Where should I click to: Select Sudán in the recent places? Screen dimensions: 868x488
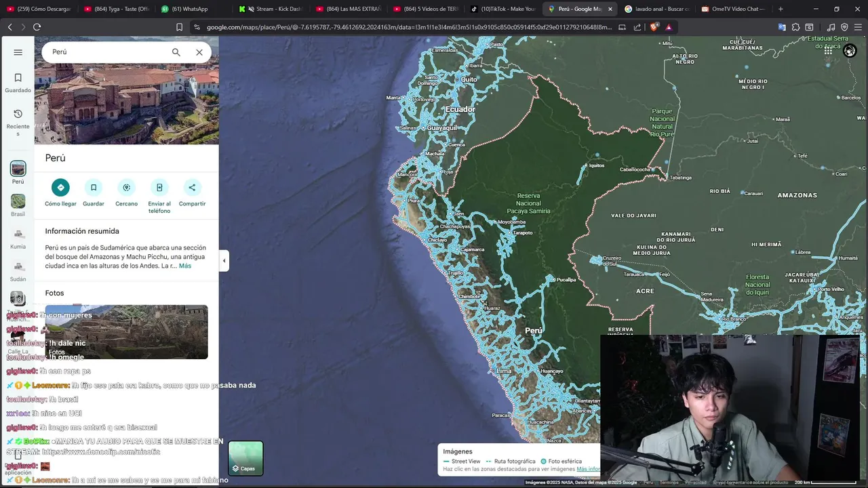pyautogui.click(x=18, y=270)
